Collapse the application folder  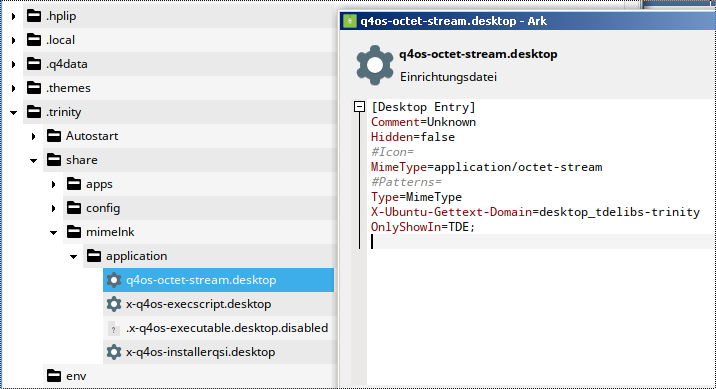74,257
